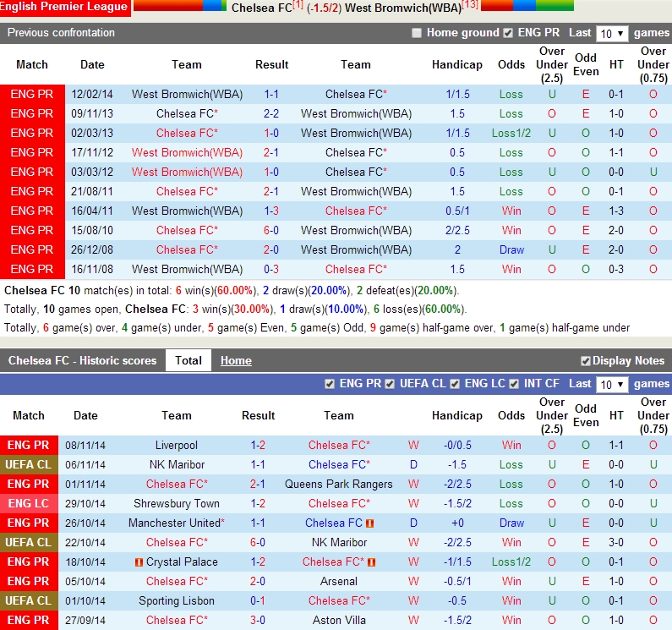Click Chelsea FC home team on 02/03/13
672x630 pixels.
pyautogui.click(x=187, y=134)
